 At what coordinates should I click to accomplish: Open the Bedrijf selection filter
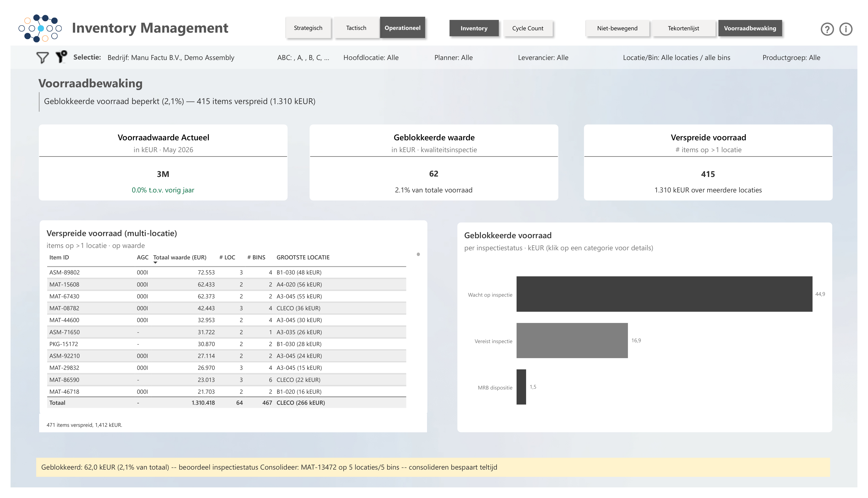[171, 57]
